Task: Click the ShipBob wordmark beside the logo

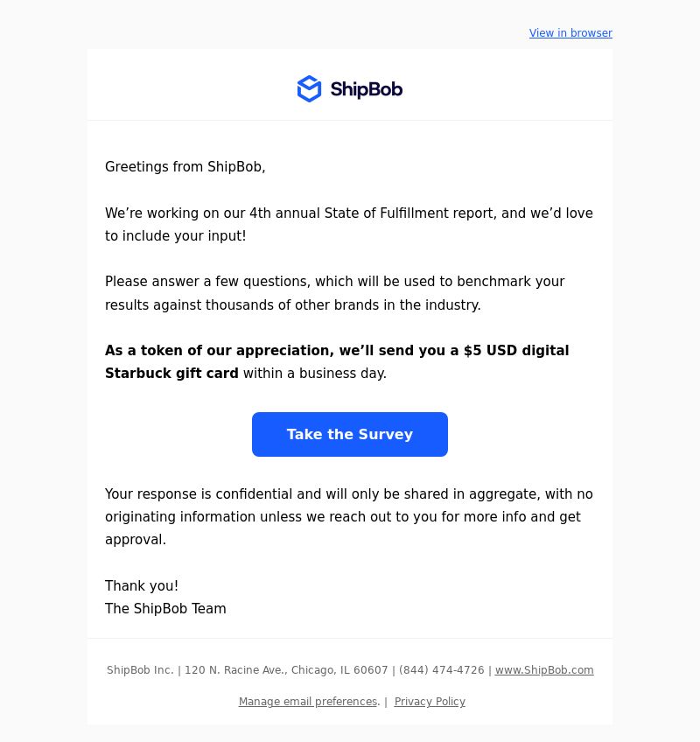Action: tap(367, 89)
